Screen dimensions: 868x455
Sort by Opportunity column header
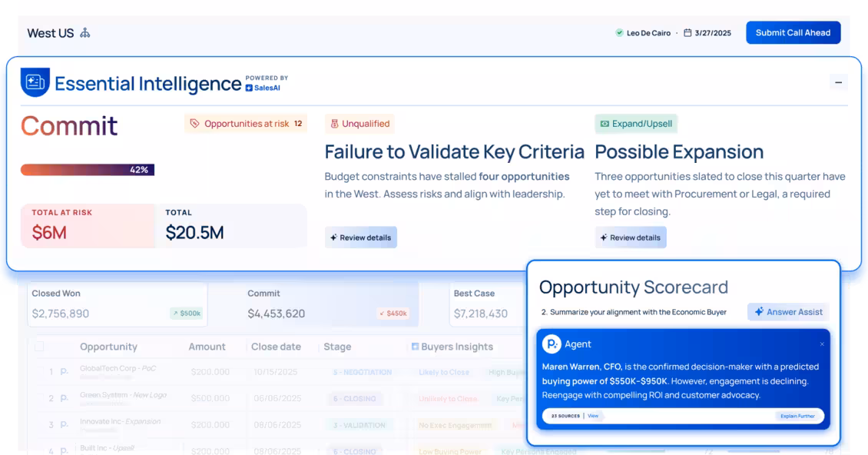click(108, 347)
